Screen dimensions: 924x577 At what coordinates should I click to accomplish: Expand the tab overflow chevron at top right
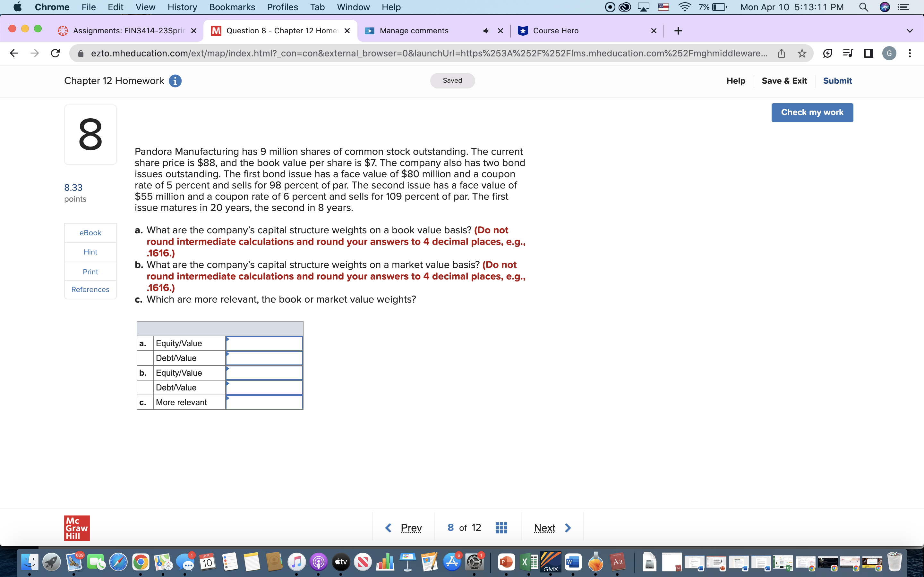tap(910, 30)
